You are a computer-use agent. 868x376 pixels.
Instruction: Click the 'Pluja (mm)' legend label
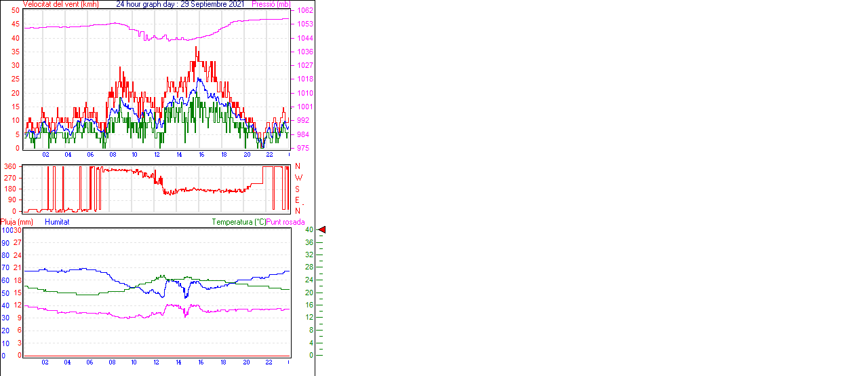tap(17, 222)
